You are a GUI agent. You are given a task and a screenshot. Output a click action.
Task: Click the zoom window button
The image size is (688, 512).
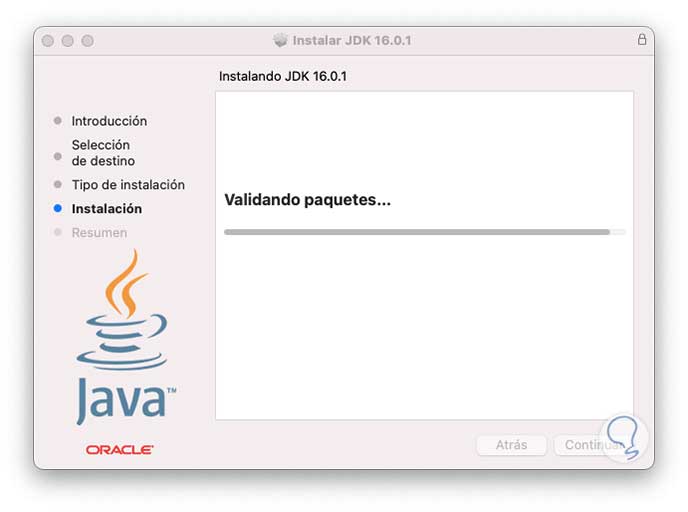click(x=87, y=41)
